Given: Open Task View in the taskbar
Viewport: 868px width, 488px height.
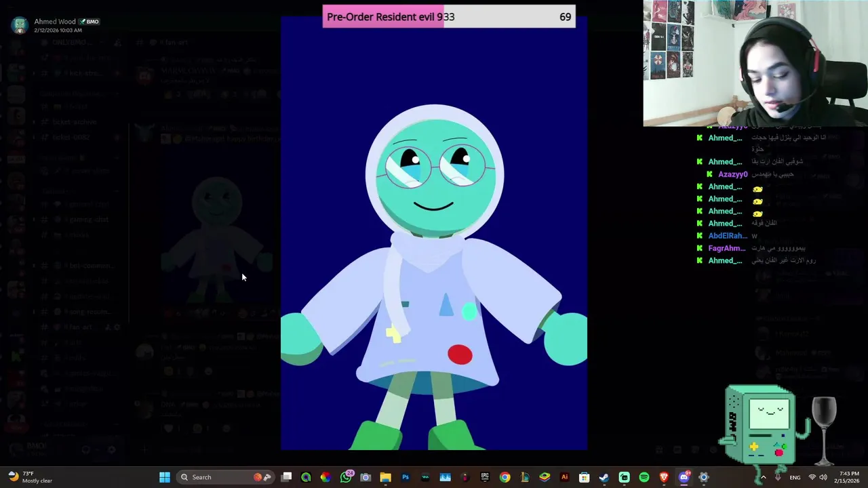Looking at the screenshot, I should pos(286,477).
